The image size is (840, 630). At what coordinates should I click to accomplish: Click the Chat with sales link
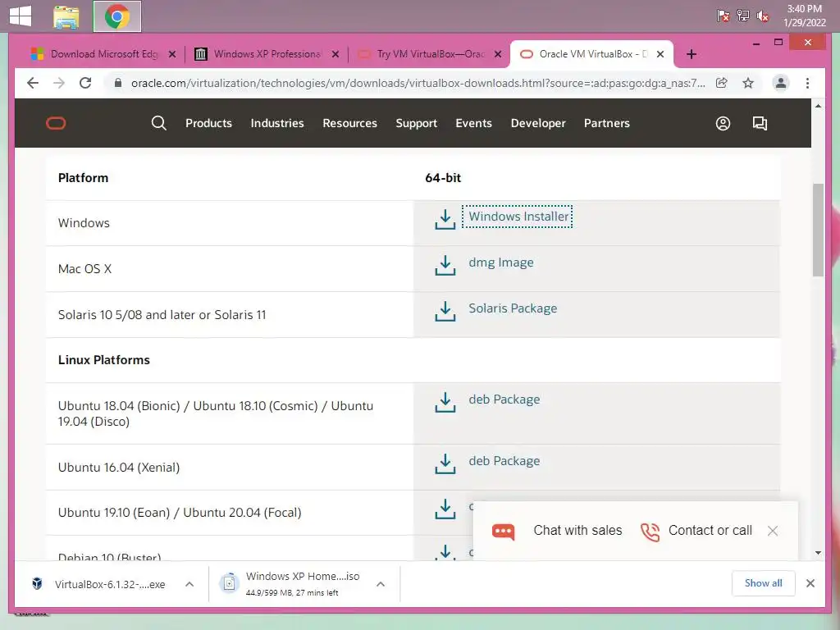point(577,531)
